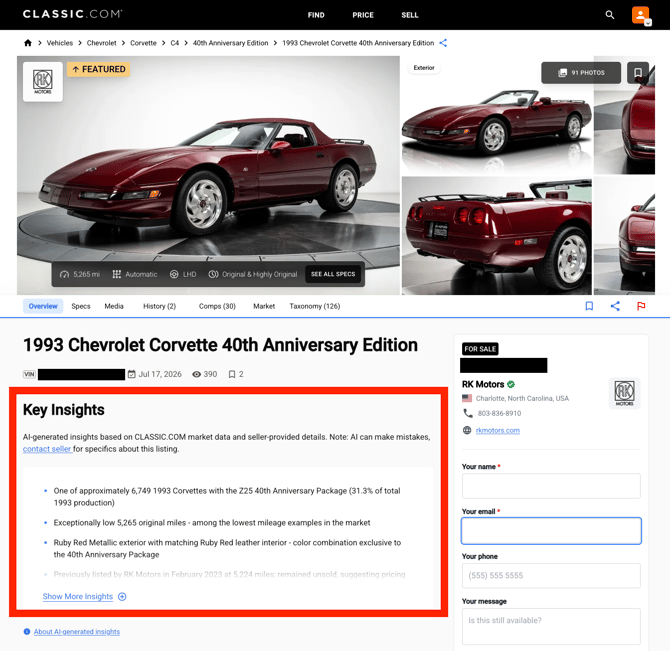Go to the C4 breadcrumb
670x651 pixels.
point(175,43)
